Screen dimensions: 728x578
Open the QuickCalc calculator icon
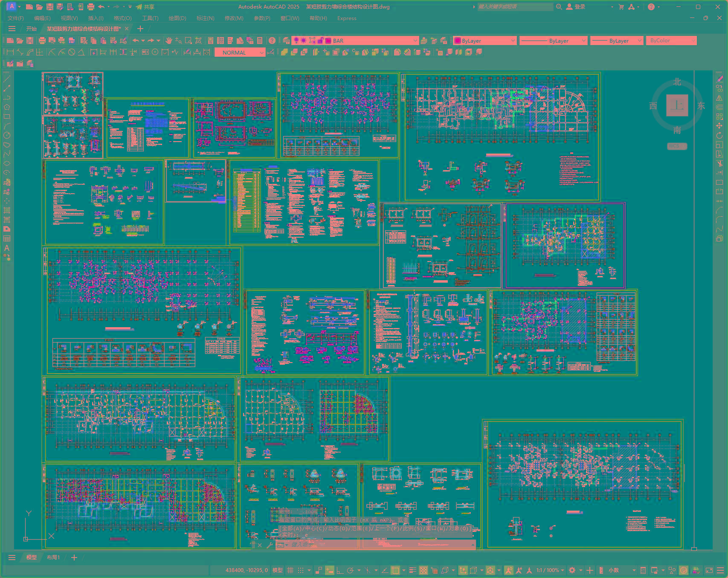pyautogui.click(x=260, y=41)
